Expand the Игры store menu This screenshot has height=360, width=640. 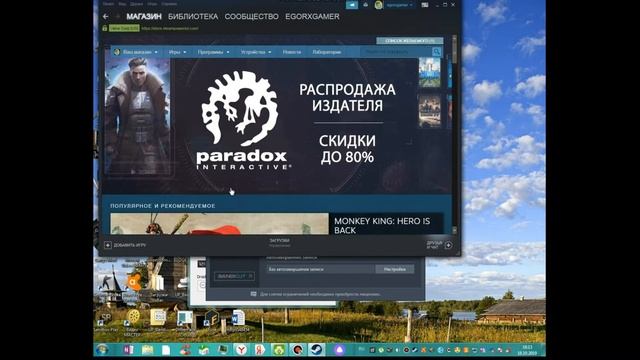point(178,52)
